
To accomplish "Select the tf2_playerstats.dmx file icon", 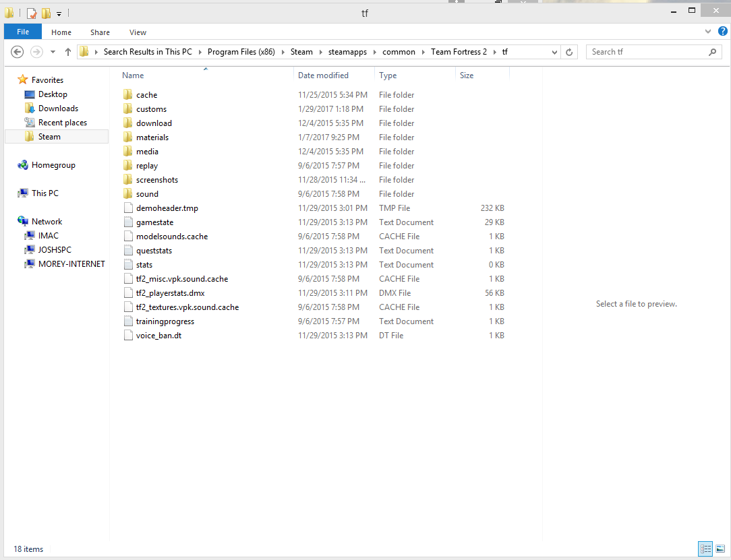I will coord(128,292).
